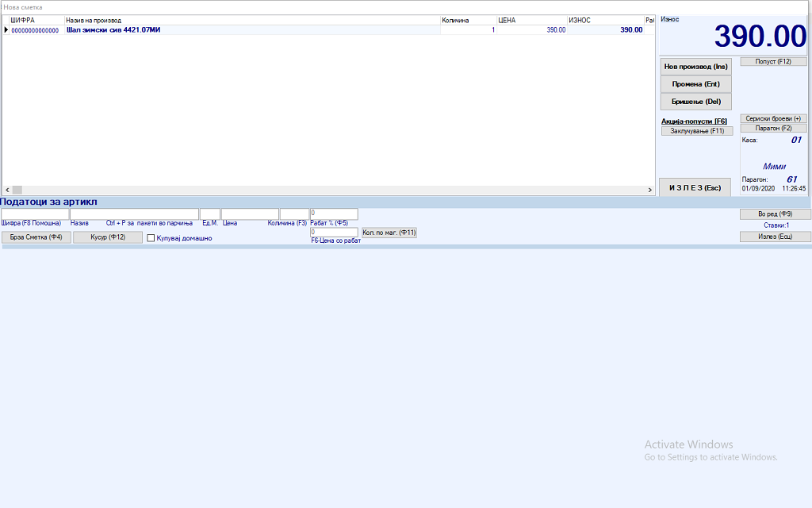Click the Рабат % input field
812x508 pixels.
[334, 214]
